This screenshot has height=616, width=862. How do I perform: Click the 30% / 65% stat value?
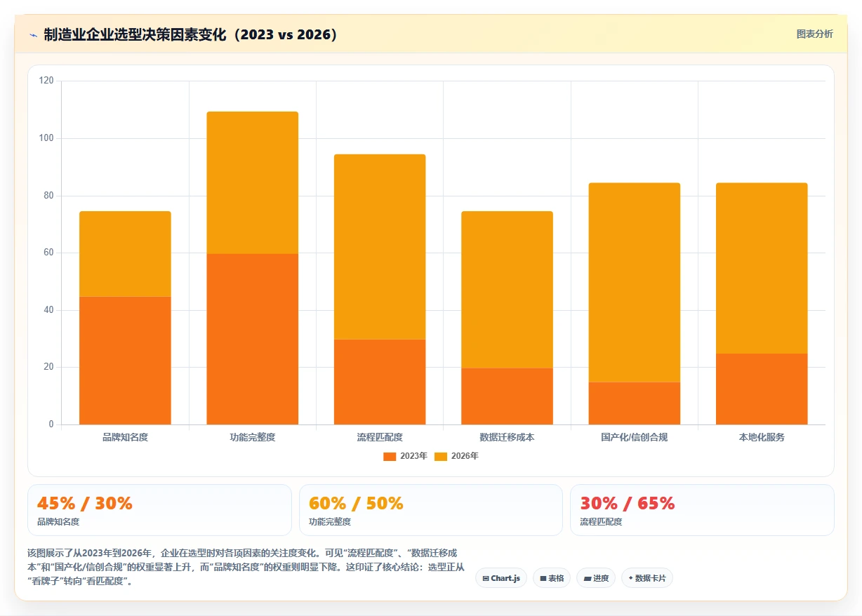tap(628, 503)
